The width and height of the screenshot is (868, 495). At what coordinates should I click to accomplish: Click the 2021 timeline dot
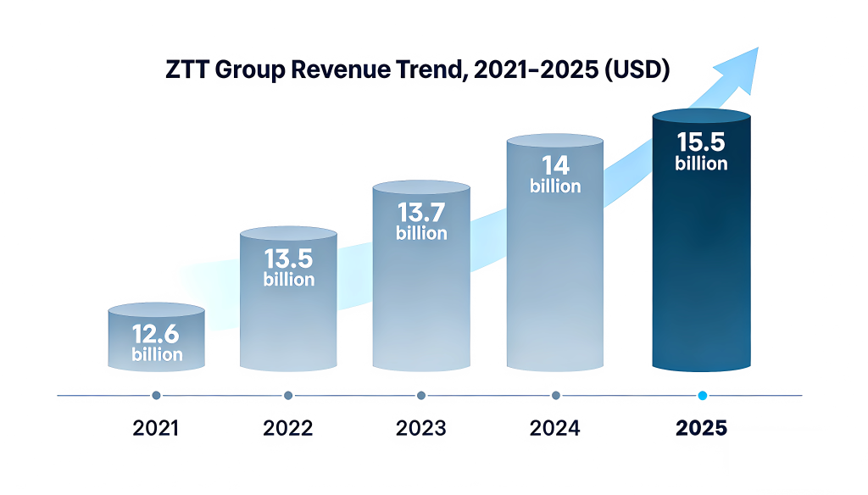pyautogui.click(x=156, y=395)
